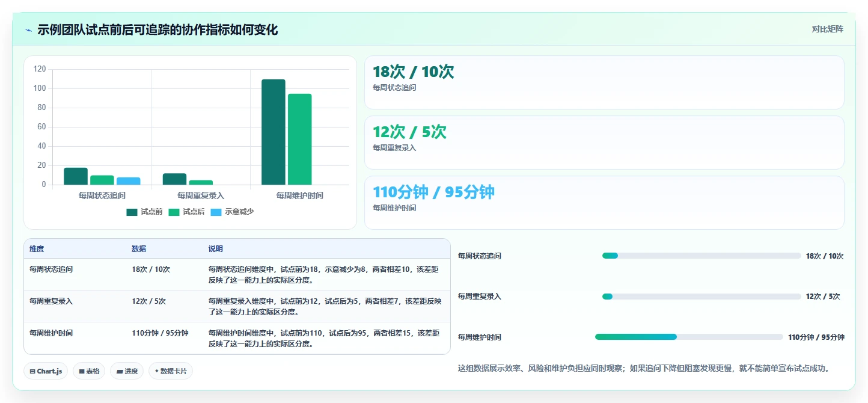
Task: Click the Chart.js tag icon
Action: click(32, 372)
